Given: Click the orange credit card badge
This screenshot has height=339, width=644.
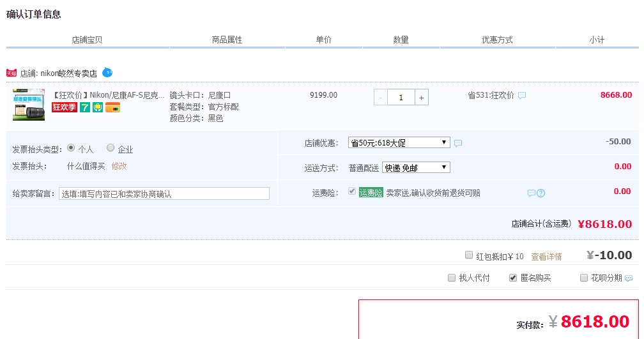Looking at the screenshot, I should tap(112, 107).
